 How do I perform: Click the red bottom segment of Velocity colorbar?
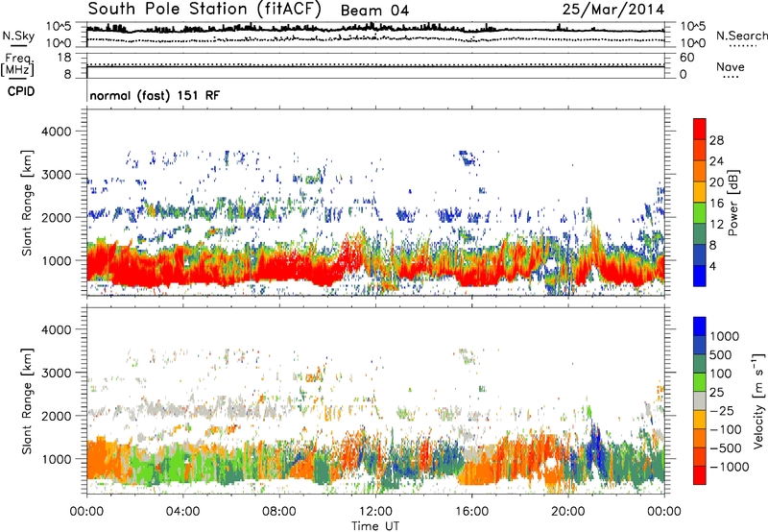(x=700, y=475)
